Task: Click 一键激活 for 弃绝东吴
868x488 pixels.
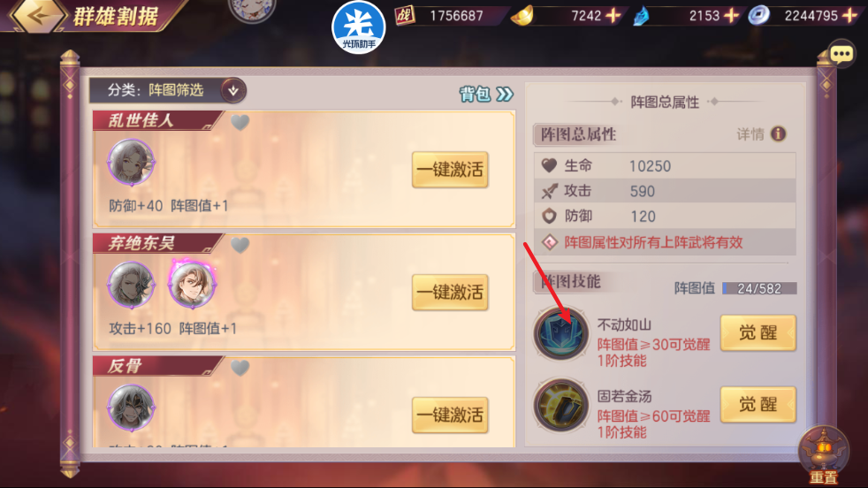Action: tap(450, 293)
